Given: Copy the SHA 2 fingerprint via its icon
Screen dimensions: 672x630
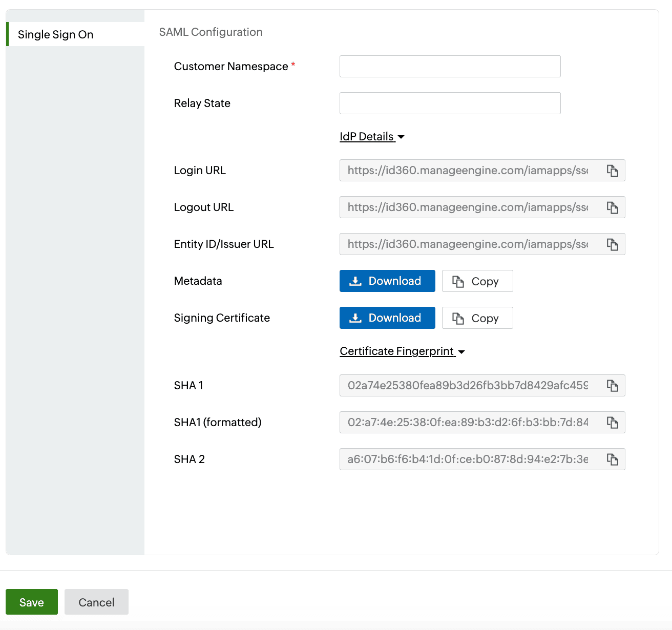Looking at the screenshot, I should point(612,459).
